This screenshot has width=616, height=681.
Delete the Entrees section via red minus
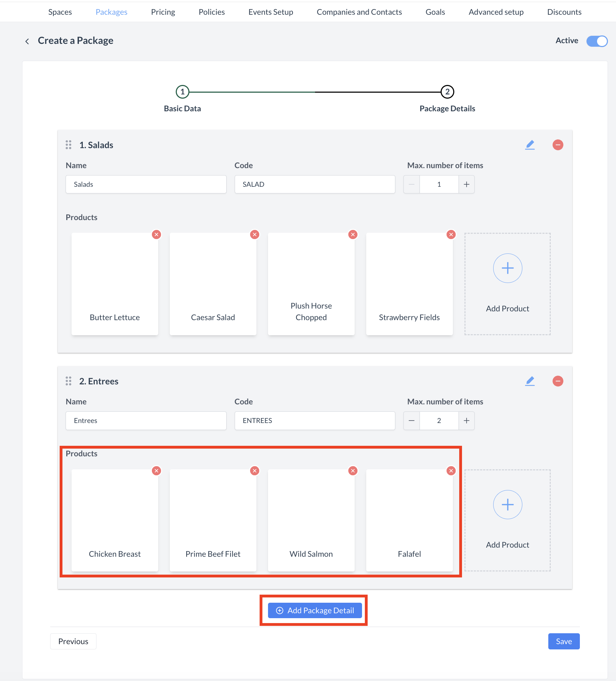[x=558, y=381]
